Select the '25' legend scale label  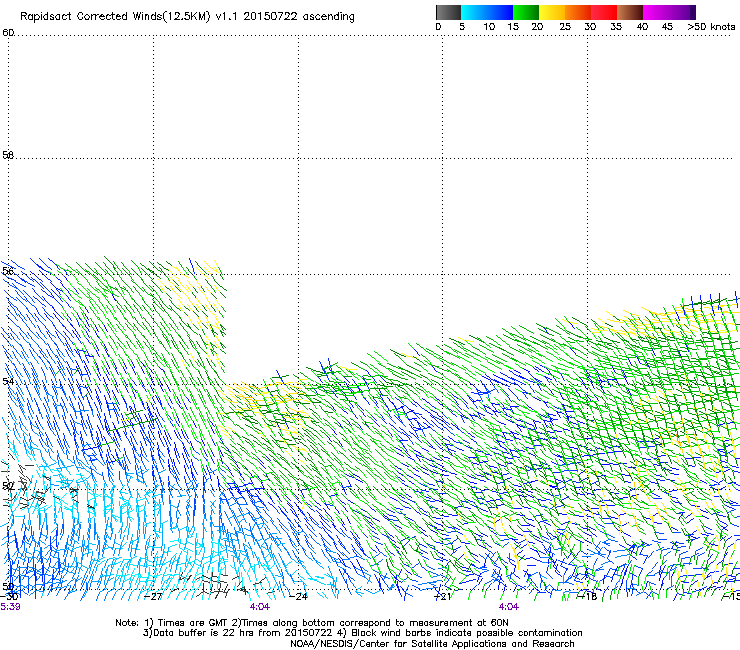pyautogui.click(x=565, y=27)
